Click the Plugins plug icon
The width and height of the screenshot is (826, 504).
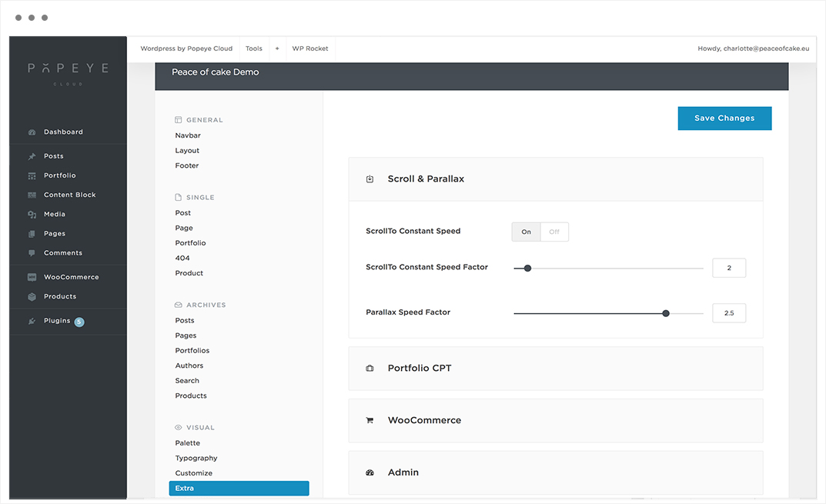(x=32, y=321)
